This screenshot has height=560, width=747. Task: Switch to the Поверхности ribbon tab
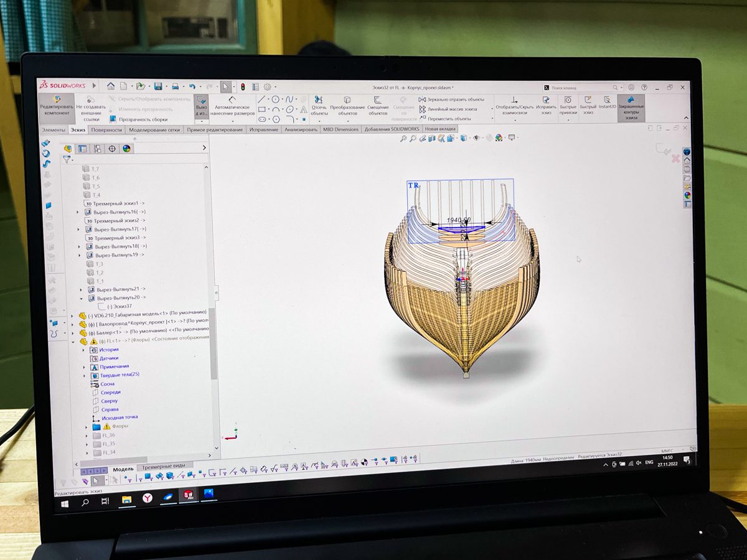tap(106, 130)
